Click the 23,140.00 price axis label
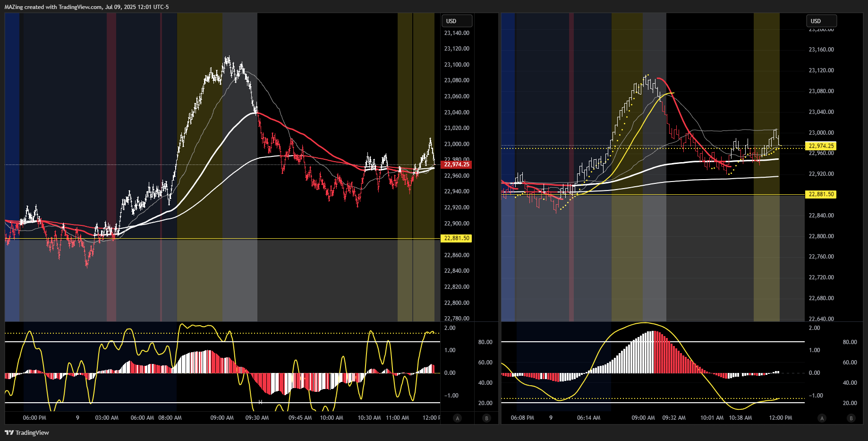The width and height of the screenshot is (868, 441). coord(457,33)
